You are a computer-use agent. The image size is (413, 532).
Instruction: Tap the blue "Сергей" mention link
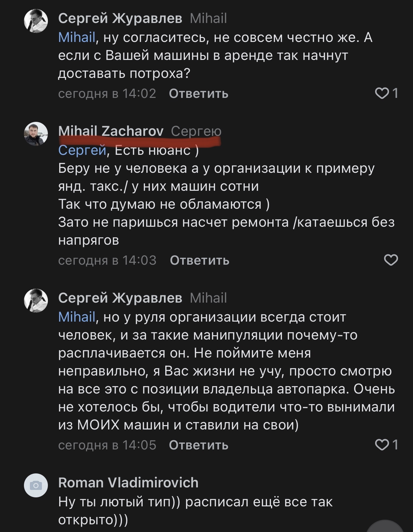pyautogui.click(x=82, y=150)
